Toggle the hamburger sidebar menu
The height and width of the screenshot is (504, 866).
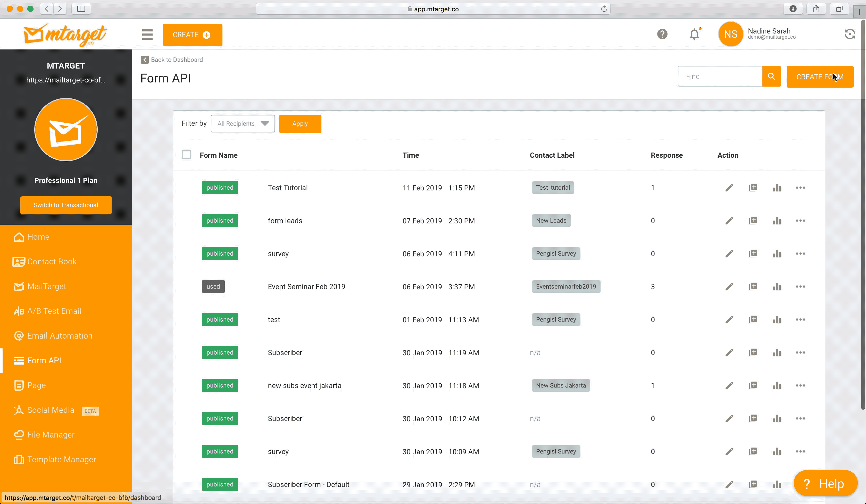147,34
